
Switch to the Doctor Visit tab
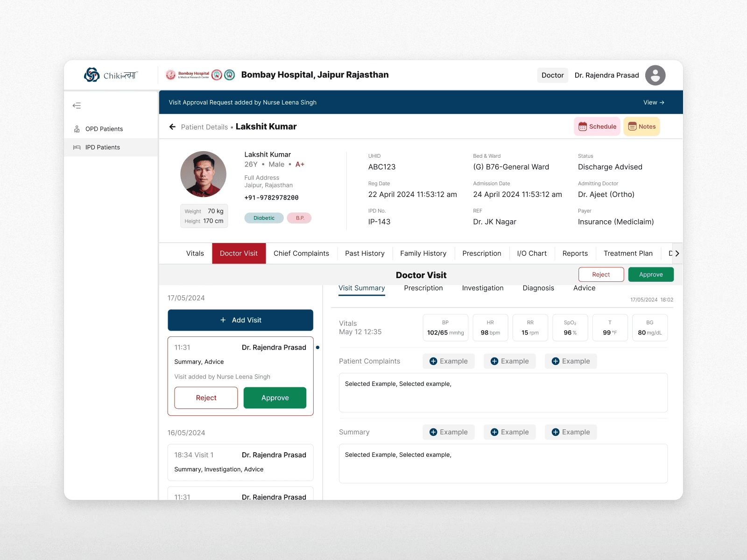tap(239, 253)
